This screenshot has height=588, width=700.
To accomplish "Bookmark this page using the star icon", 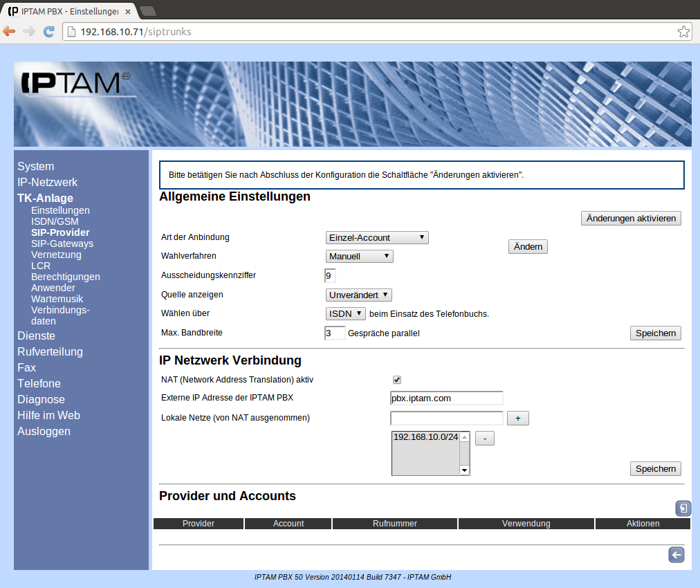I will pyautogui.click(x=683, y=32).
